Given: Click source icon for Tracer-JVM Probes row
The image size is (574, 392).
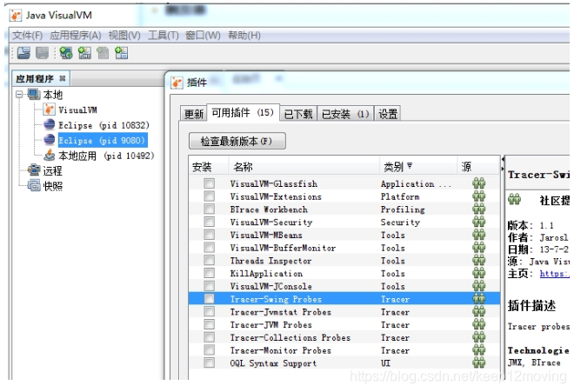Looking at the screenshot, I should point(479,324).
